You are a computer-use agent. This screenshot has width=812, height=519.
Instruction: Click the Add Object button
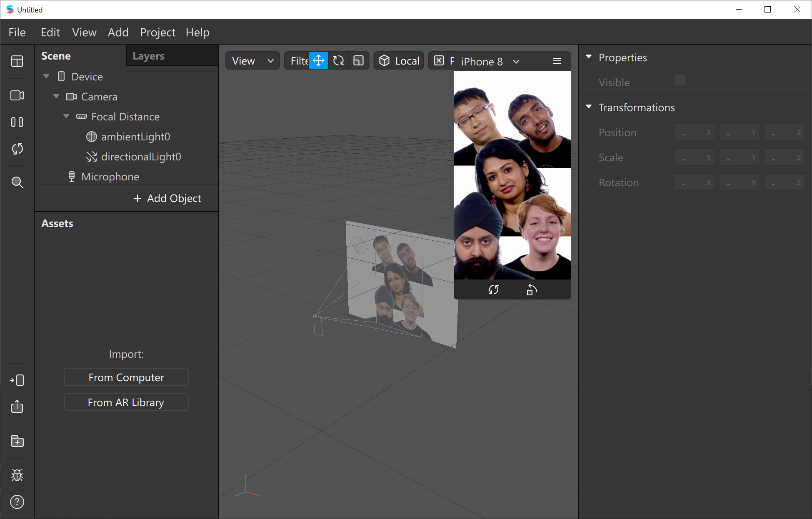point(167,198)
